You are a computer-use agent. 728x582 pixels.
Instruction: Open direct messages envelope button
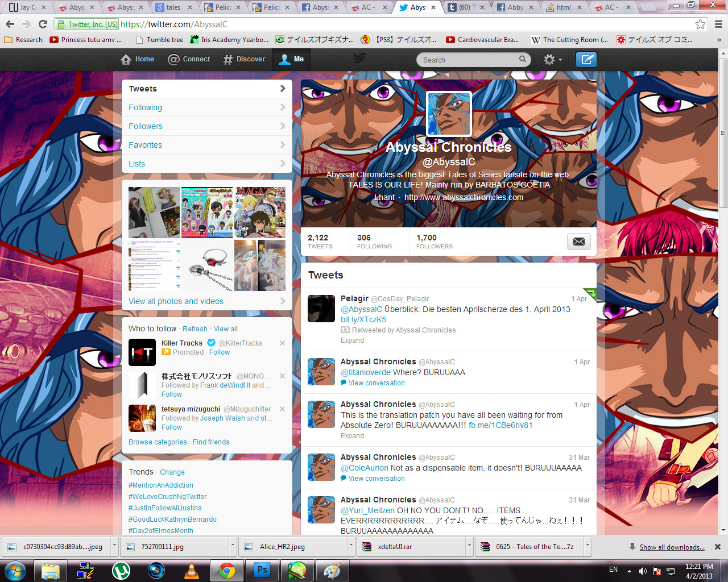[578, 242]
